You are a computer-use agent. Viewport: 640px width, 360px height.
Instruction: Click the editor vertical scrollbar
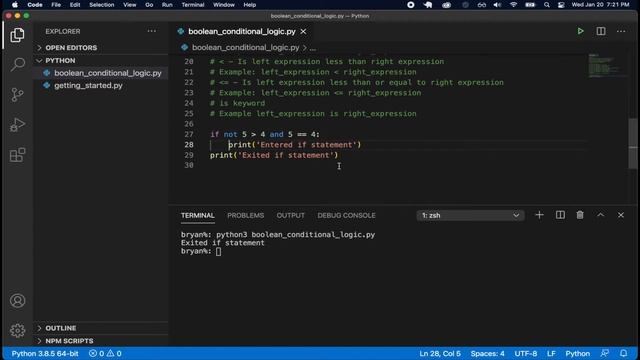click(x=633, y=143)
